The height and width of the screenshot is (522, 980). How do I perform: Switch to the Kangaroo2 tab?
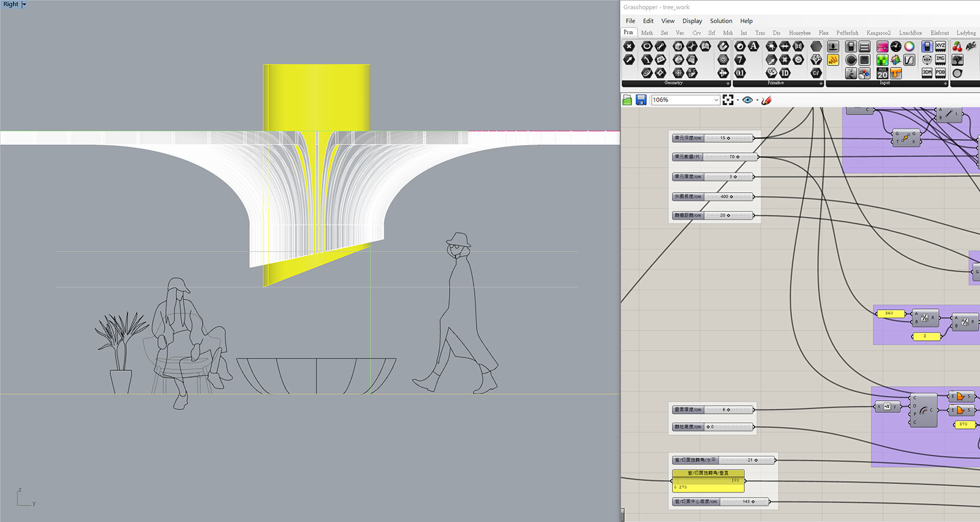click(x=878, y=33)
